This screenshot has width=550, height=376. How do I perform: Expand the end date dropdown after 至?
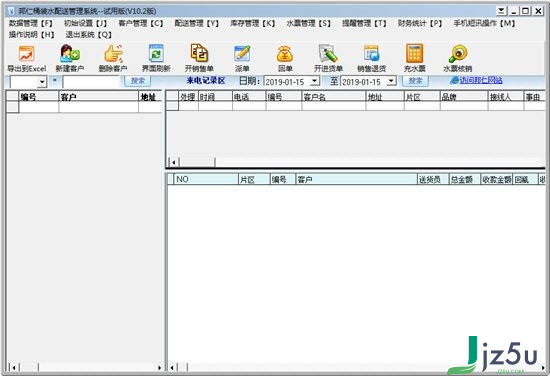391,81
